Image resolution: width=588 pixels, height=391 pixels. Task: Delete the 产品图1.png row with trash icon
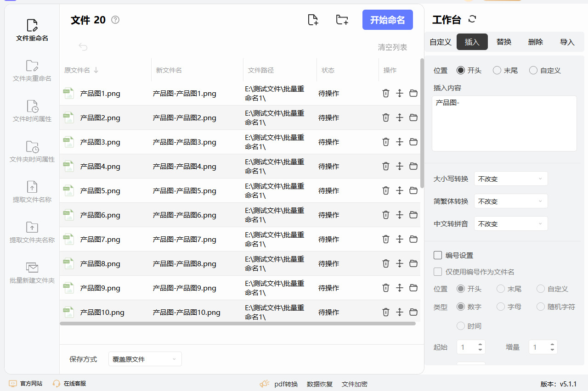click(386, 93)
